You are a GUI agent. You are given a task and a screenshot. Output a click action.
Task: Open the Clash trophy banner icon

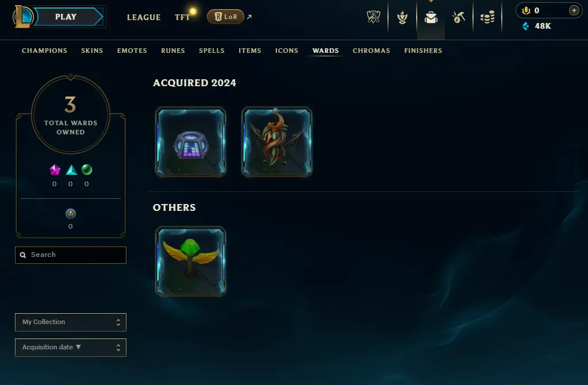(x=374, y=17)
